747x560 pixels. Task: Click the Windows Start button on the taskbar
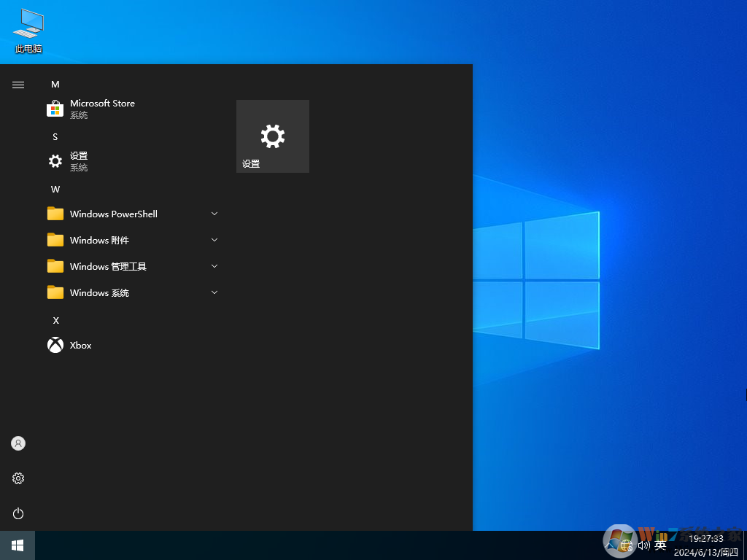coord(18,545)
